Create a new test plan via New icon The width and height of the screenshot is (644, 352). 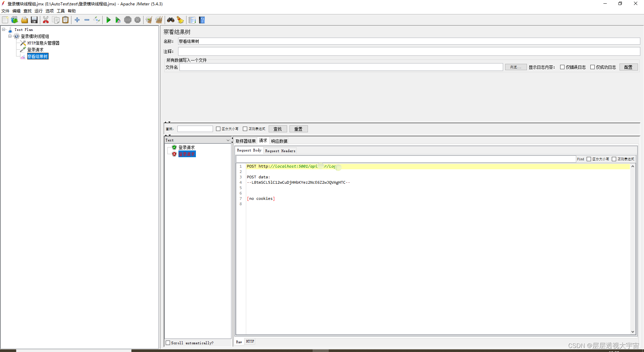point(5,20)
